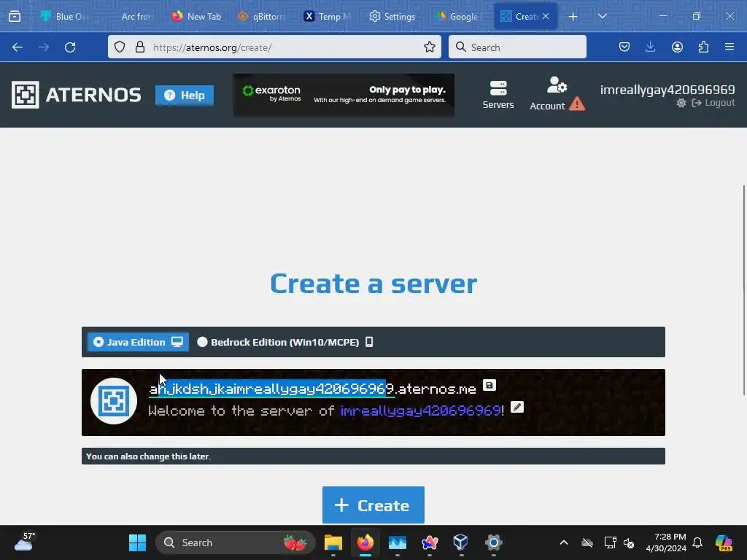Switch to the Settings tab
This screenshot has width=747, height=560.
(x=393, y=16)
